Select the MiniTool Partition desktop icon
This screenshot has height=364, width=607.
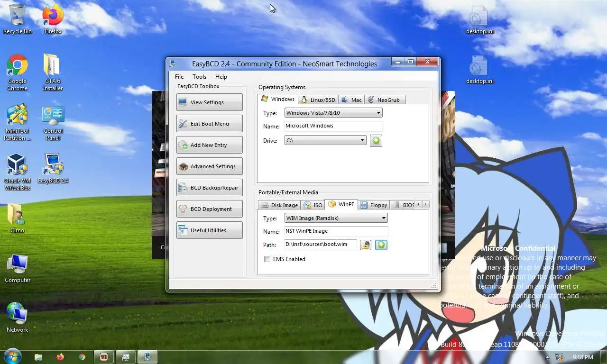pyautogui.click(x=18, y=123)
